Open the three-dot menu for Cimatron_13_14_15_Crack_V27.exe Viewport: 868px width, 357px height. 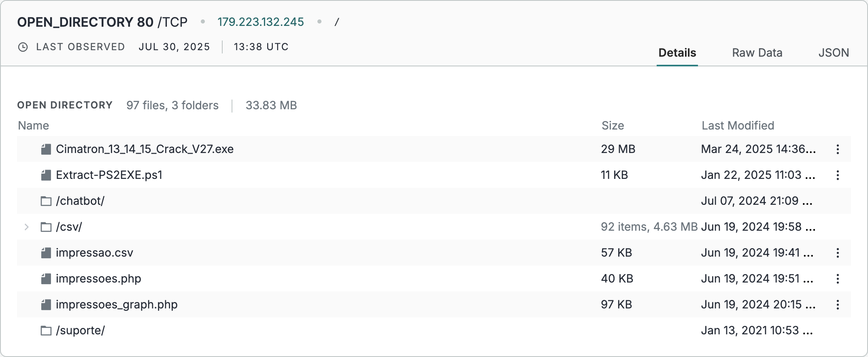(838, 149)
